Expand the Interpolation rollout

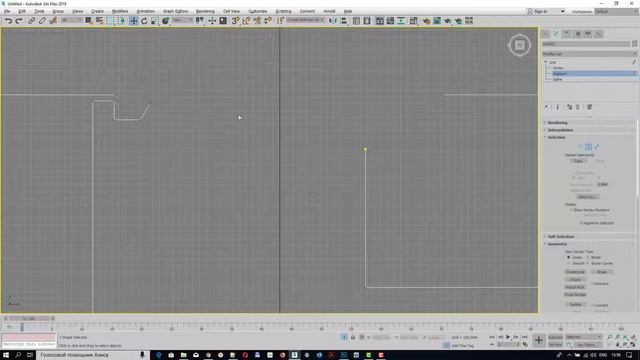point(589,130)
